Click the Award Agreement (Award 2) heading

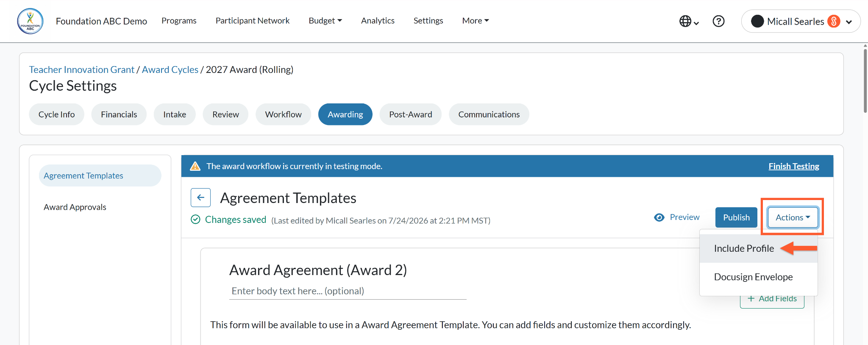318,270
